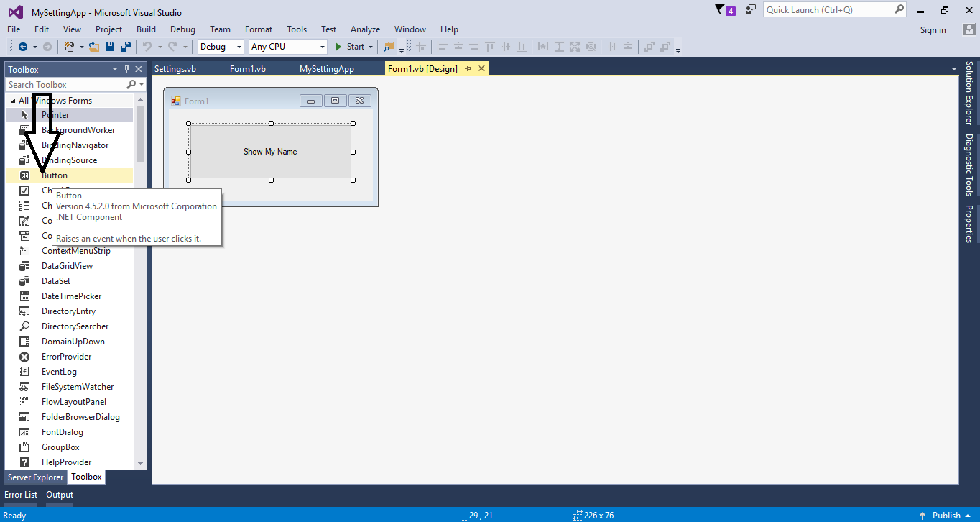Click the Save floppy disk icon
This screenshot has width=980, height=522.
[110, 47]
